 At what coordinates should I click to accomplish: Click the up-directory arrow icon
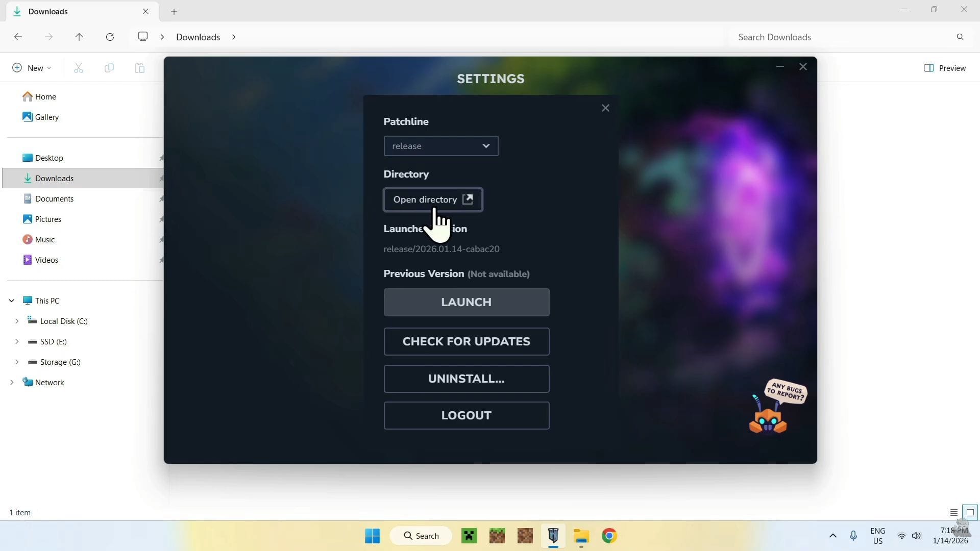(x=79, y=37)
